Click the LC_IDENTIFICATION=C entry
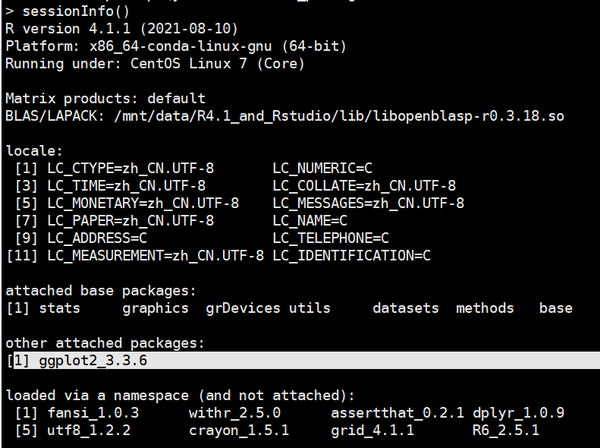 pos(351,255)
